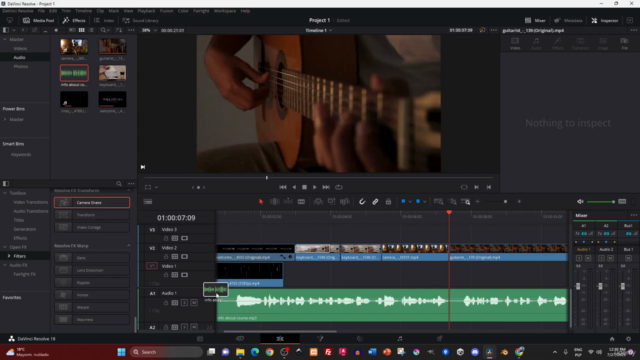Click the Replace Clip icon
The height and width of the screenshot is (360, 640).
(x=344, y=202)
